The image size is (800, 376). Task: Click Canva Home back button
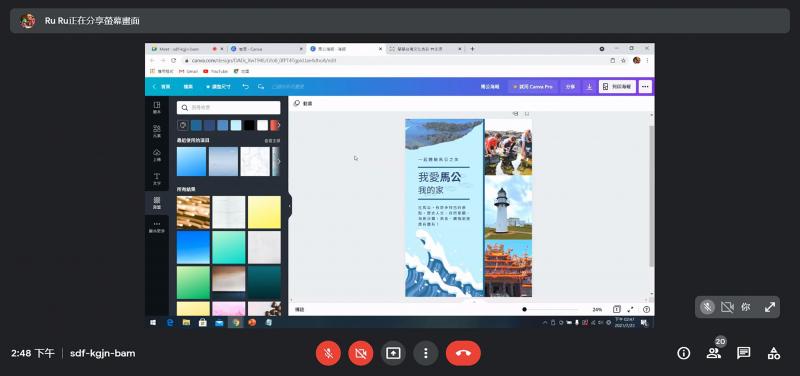[162, 87]
